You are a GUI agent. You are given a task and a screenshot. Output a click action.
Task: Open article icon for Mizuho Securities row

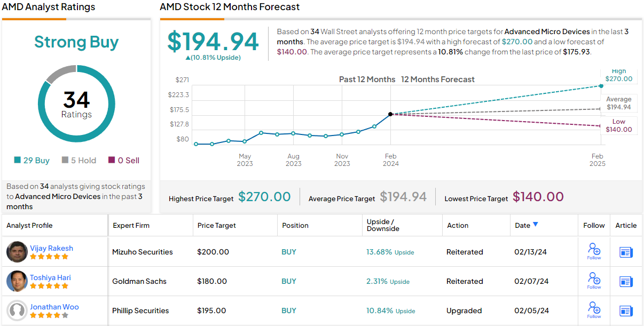(626, 252)
